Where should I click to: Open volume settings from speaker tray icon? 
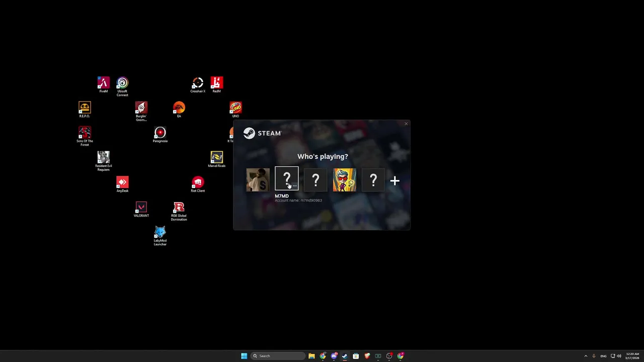click(619, 356)
